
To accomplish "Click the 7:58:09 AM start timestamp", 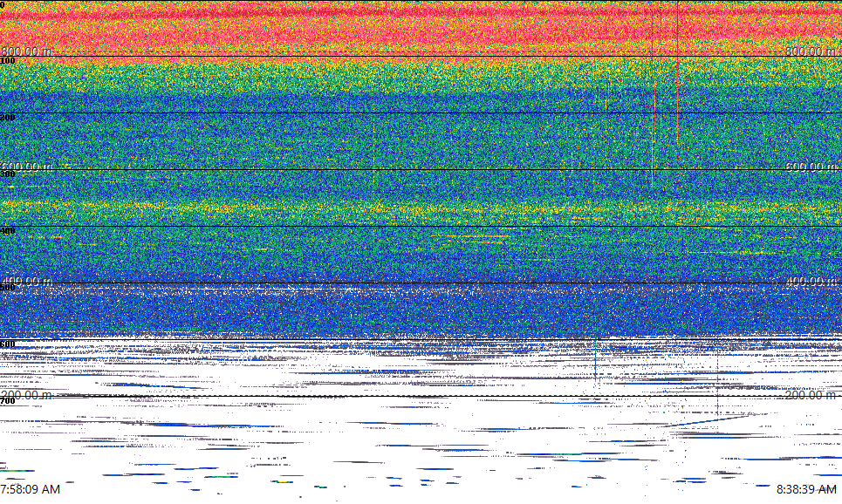I will (30, 489).
